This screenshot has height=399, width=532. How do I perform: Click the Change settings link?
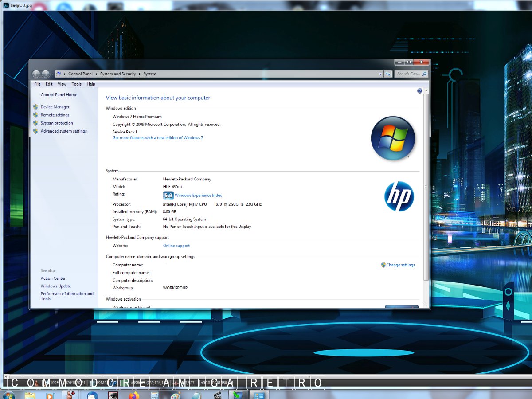pos(400,265)
